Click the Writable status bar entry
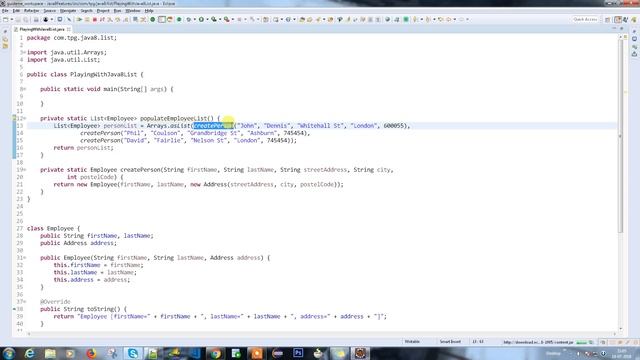 point(412,342)
